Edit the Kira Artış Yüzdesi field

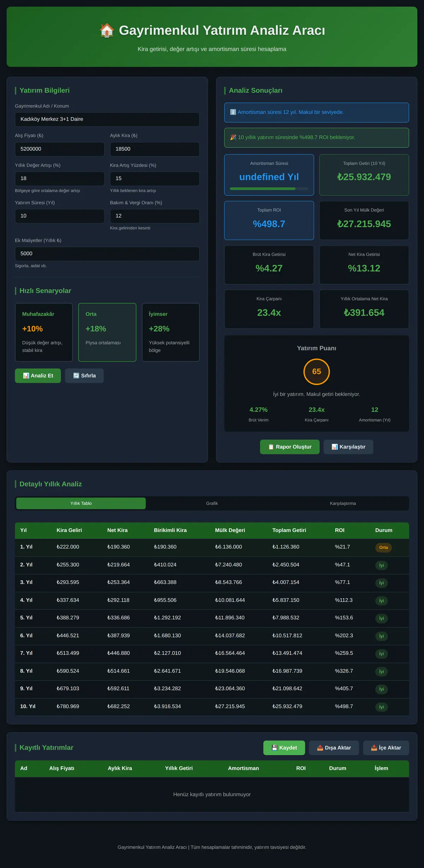(155, 179)
